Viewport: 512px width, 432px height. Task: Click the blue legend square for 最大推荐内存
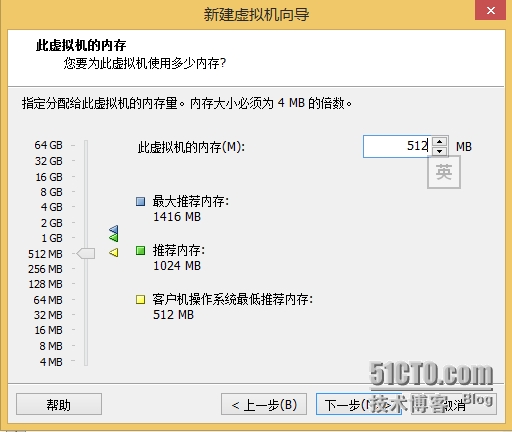pyautogui.click(x=140, y=201)
